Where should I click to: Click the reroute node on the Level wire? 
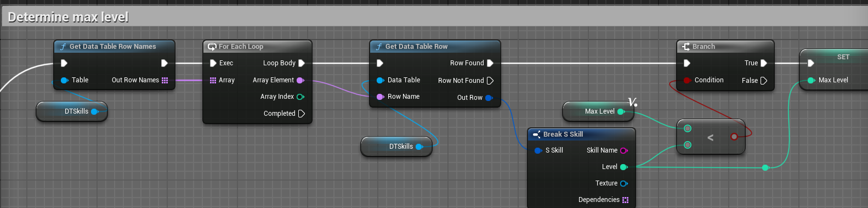pos(765,167)
